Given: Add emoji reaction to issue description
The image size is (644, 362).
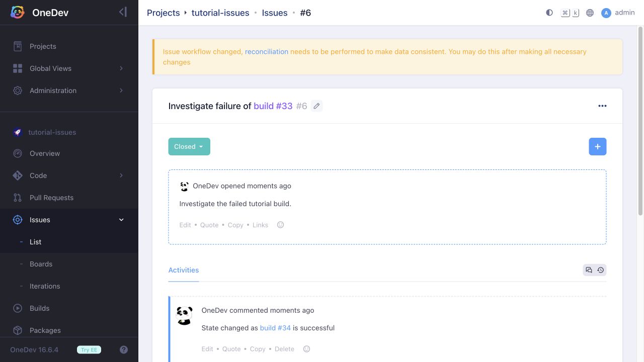Looking at the screenshot, I should tap(281, 225).
